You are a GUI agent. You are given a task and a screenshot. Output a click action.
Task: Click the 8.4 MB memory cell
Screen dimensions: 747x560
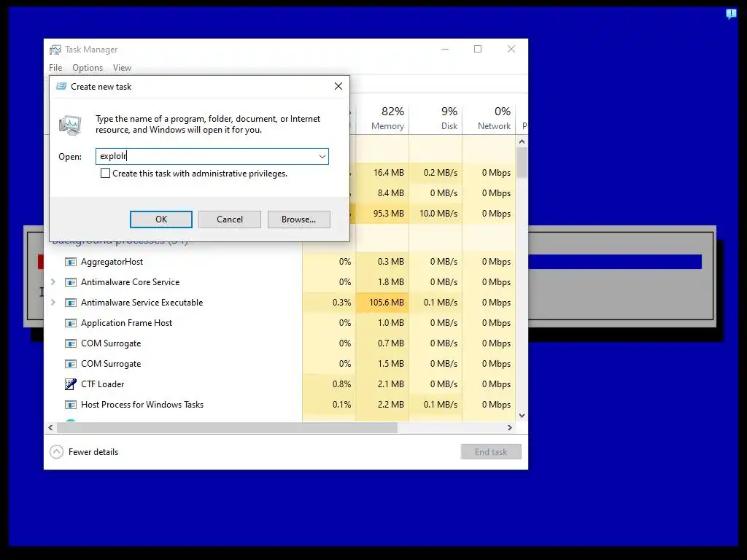[x=382, y=193]
